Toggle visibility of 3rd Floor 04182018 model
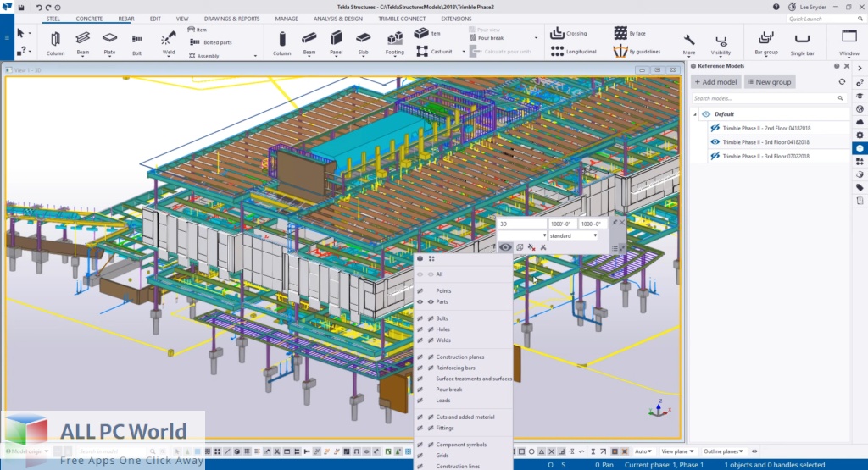The height and width of the screenshot is (470, 868). 715,141
